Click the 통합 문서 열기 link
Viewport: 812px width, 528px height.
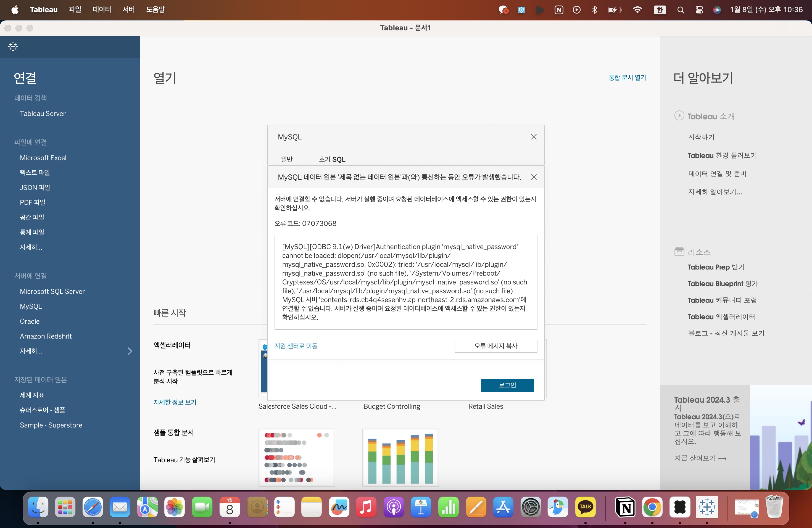coord(627,77)
